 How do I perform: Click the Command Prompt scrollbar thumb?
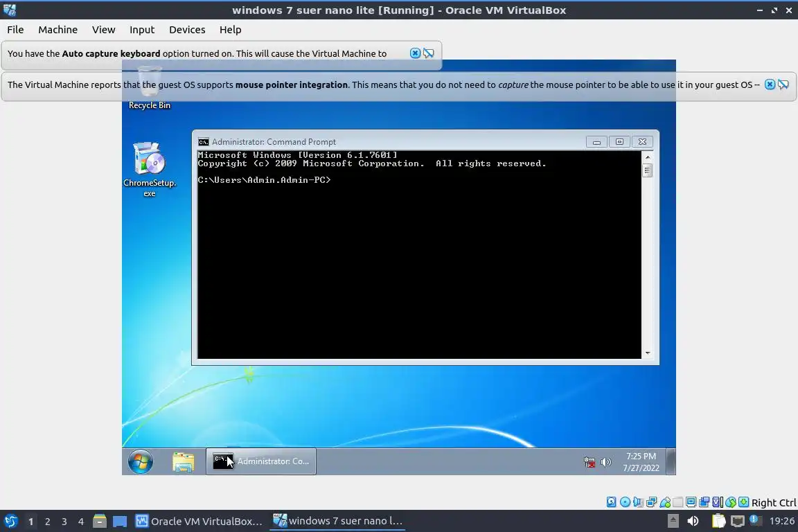click(648, 170)
